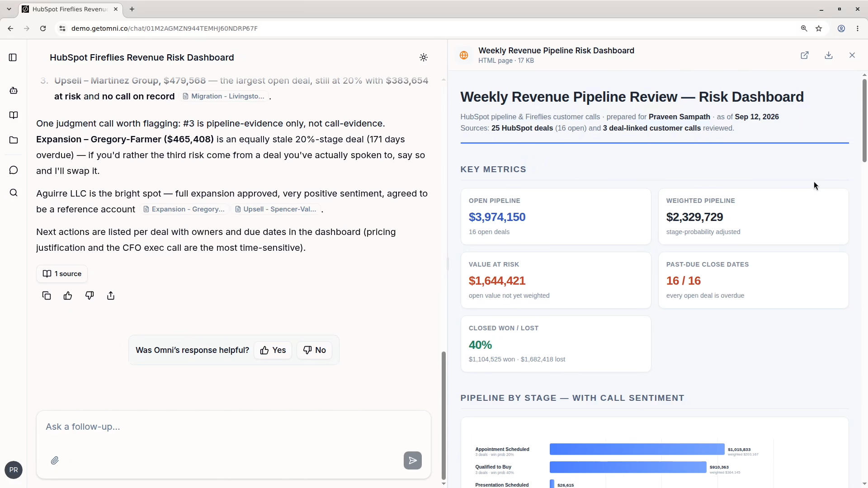Toggle light/dark theme sun icon

point(424,57)
